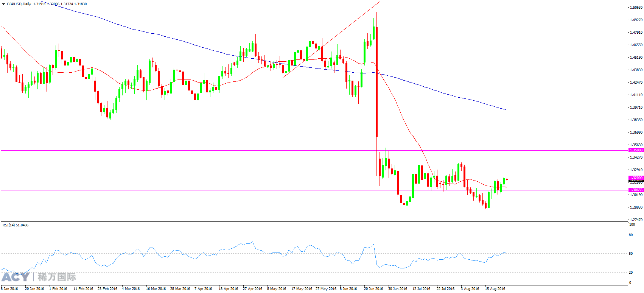The height and width of the screenshot is (293, 644).
Task: Click the 27 Apr 2016 date label
Action: tap(253, 288)
